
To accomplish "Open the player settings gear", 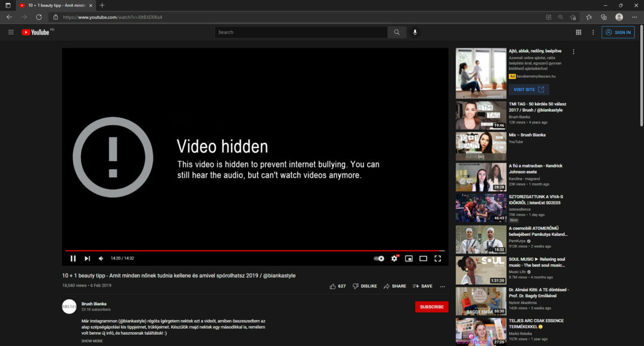I will 394,258.
